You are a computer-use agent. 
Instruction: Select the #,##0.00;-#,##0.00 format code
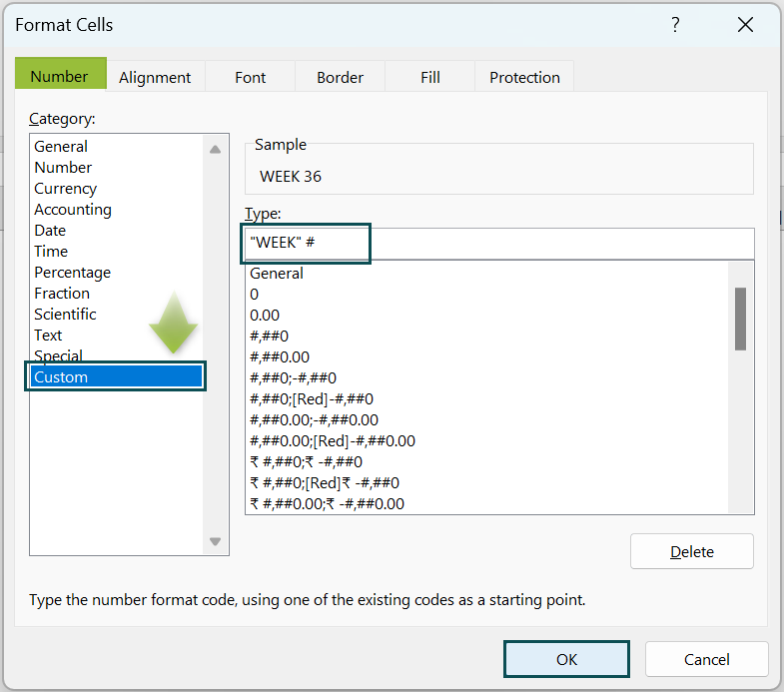[x=487, y=420]
